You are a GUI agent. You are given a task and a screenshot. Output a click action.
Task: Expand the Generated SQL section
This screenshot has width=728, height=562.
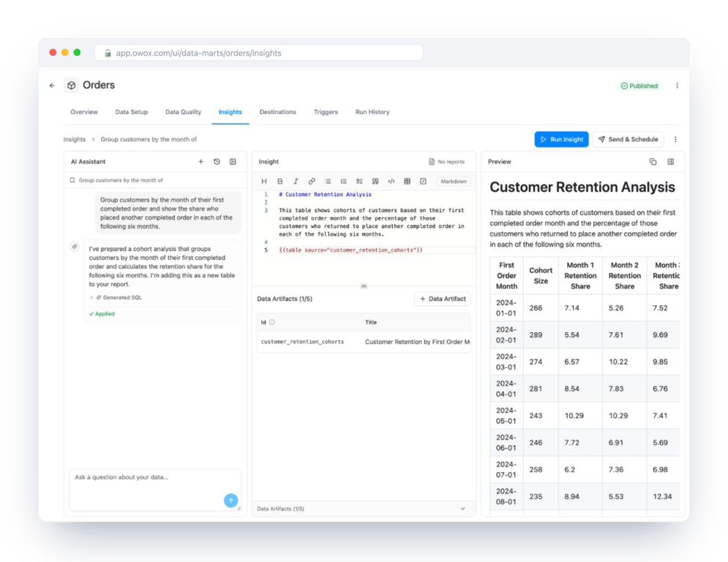point(116,297)
